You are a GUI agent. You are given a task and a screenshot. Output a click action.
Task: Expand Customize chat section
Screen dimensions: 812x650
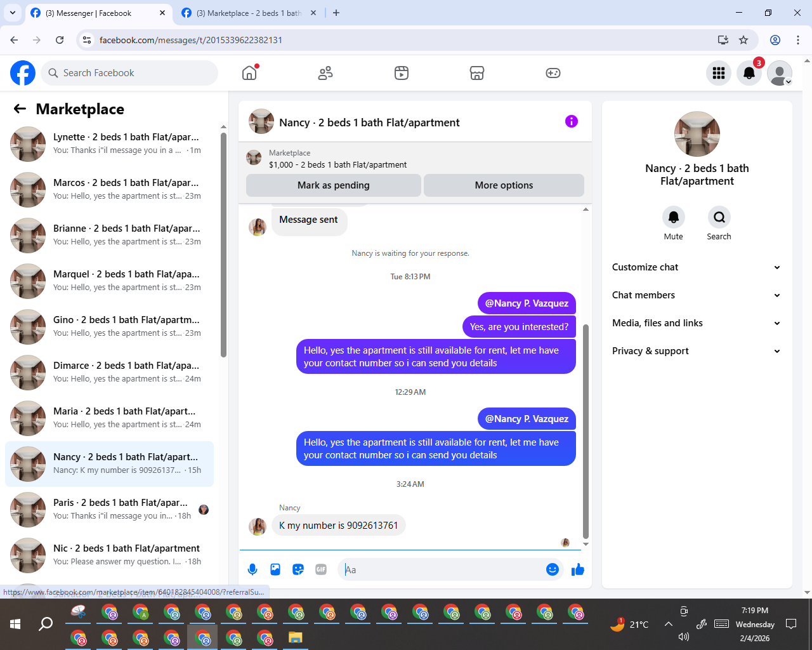pos(697,267)
